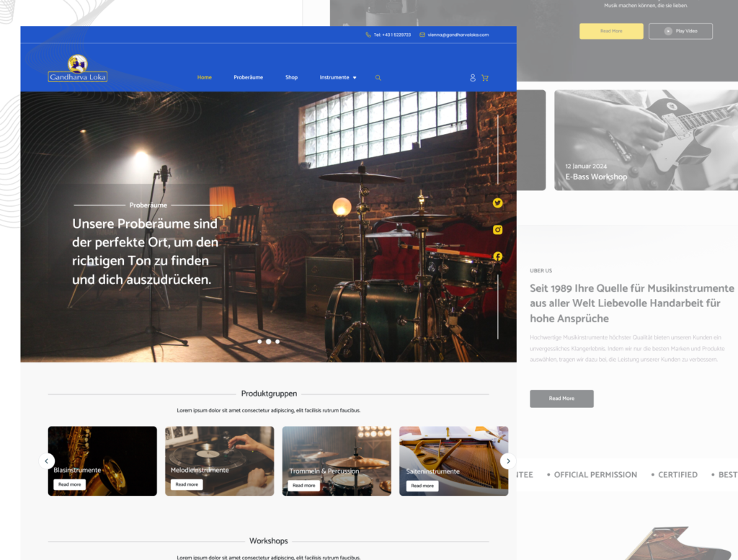Image resolution: width=738 pixels, height=560 pixels.
Task: Select the first hero slider dot
Action: coord(259,342)
